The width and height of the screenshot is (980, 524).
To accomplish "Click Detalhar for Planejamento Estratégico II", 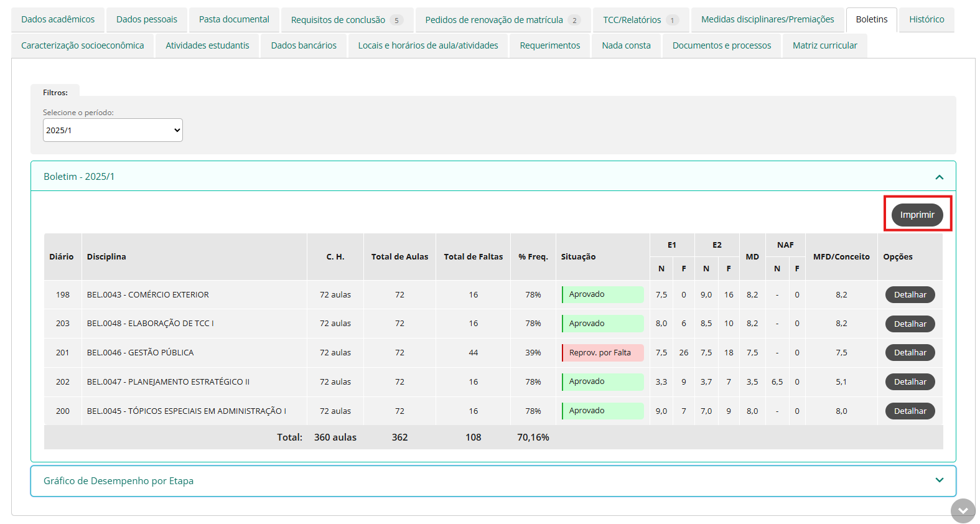I will pyautogui.click(x=910, y=382).
